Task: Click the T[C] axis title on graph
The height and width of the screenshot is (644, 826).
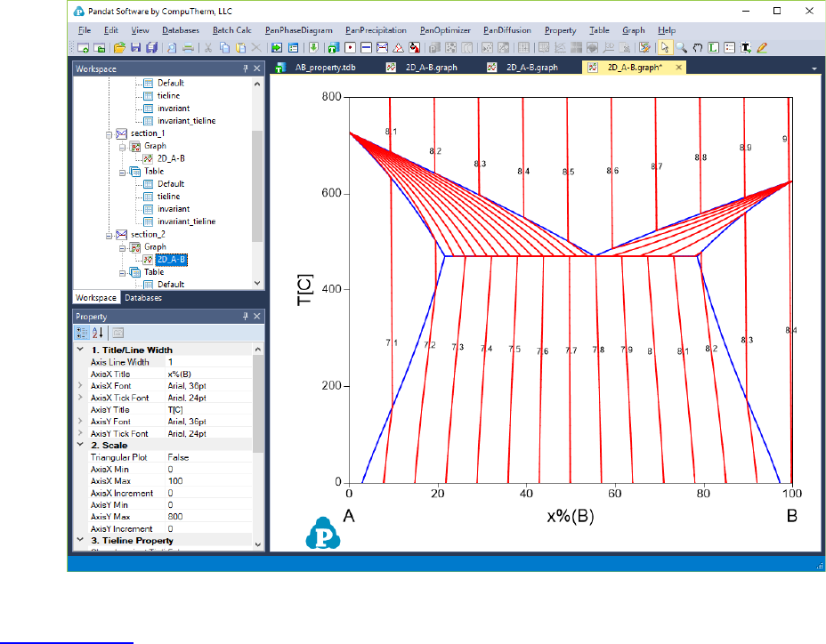Action: 305,290
